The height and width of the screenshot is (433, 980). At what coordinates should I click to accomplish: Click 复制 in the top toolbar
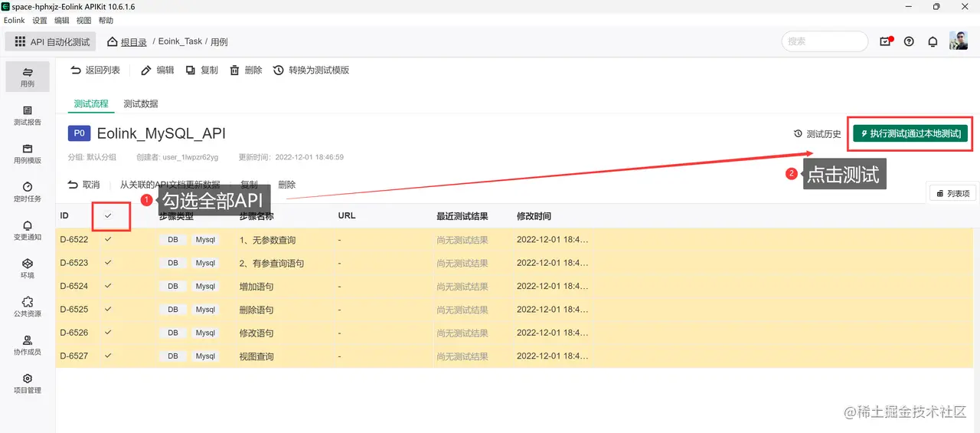click(x=201, y=70)
